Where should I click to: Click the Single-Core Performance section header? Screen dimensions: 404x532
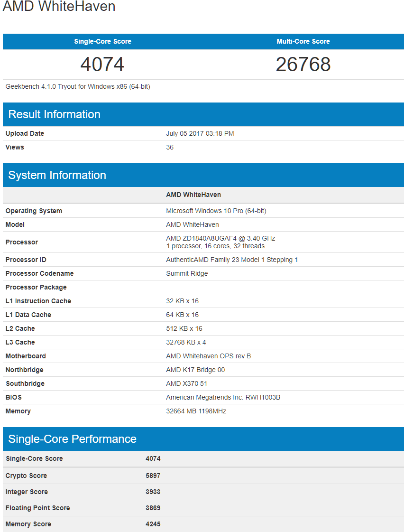tap(72, 439)
